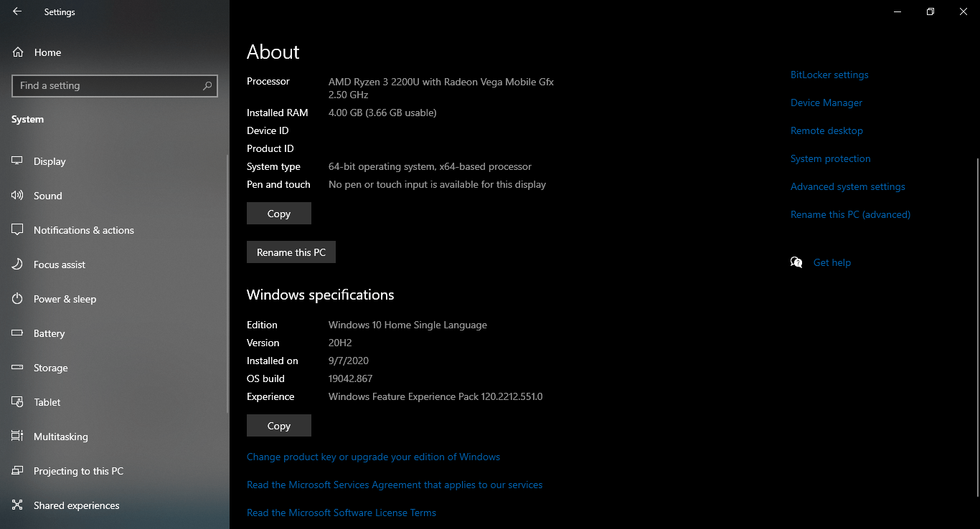Click the Get help chat icon

(796, 262)
